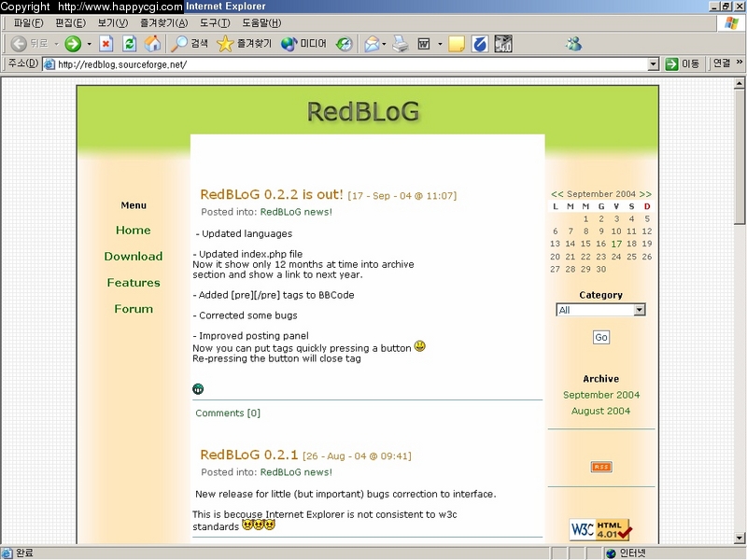The width and height of the screenshot is (747, 560).
Task: Open the August 2004 archive link
Action: [x=600, y=411]
